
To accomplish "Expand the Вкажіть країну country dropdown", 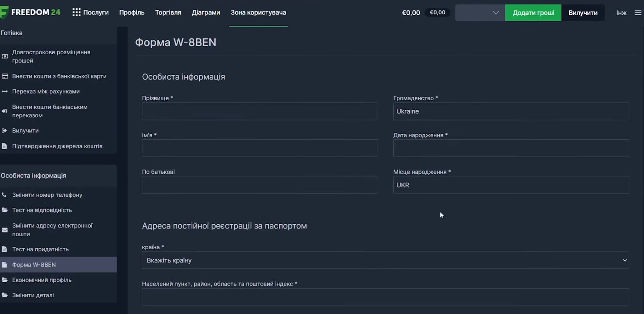I will click(385, 260).
